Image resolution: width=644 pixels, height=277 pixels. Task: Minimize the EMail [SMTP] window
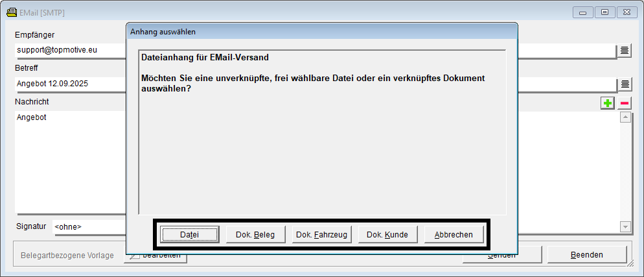click(583, 12)
